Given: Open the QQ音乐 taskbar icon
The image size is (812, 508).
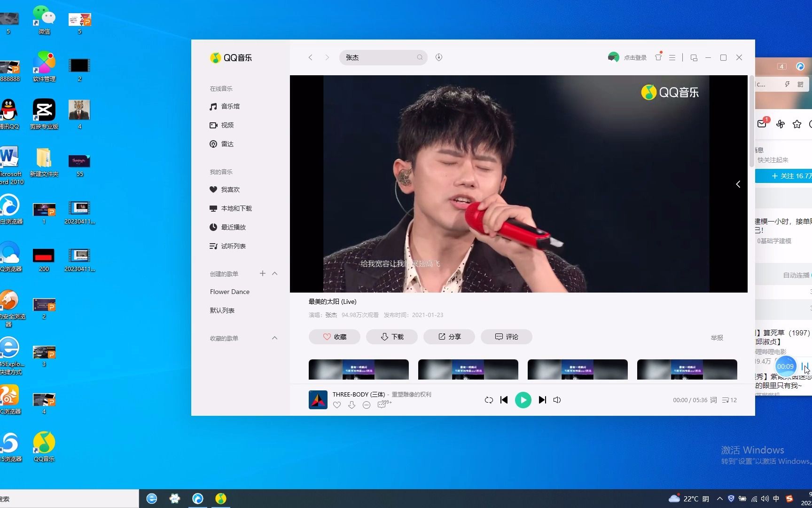Looking at the screenshot, I should (221, 499).
